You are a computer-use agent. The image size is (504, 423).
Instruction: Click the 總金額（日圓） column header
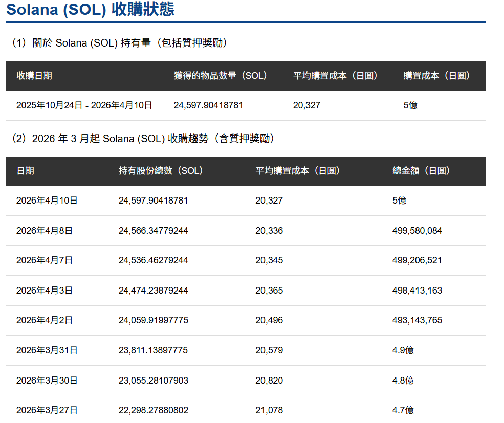(421, 171)
